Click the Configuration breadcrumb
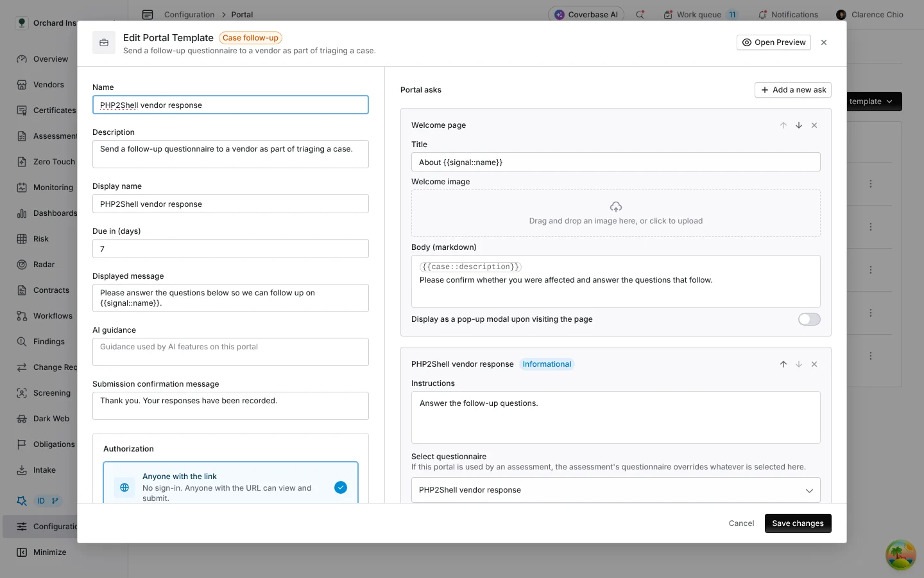924x578 pixels. tap(189, 15)
